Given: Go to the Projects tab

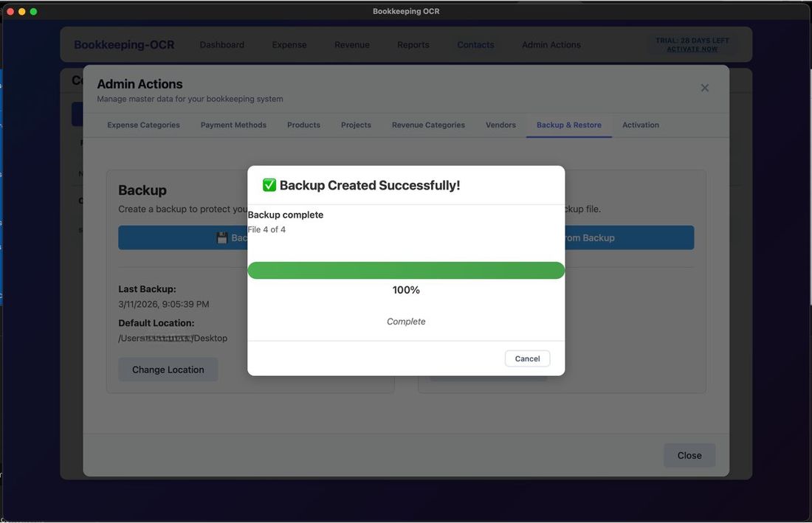Looking at the screenshot, I should click(x=356, y=125).
